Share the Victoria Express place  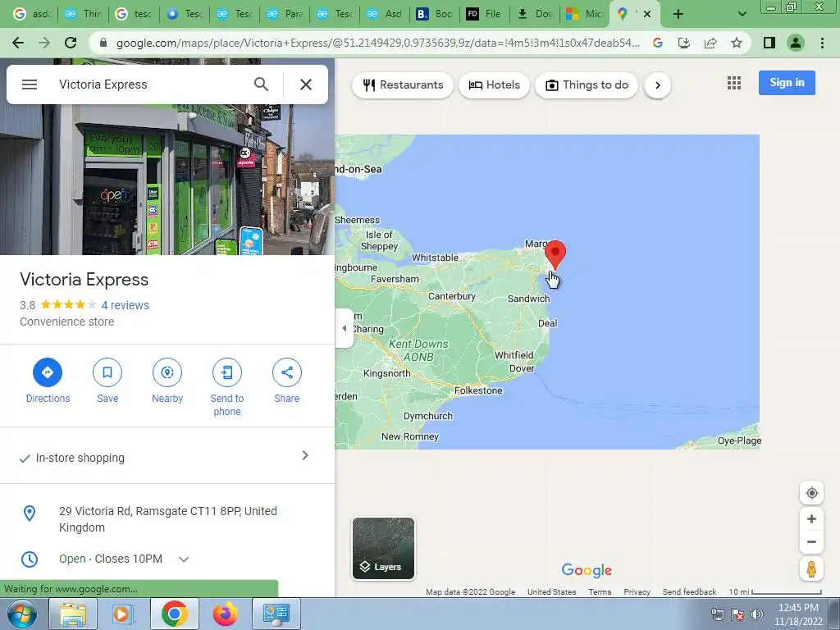coord(286,381)
